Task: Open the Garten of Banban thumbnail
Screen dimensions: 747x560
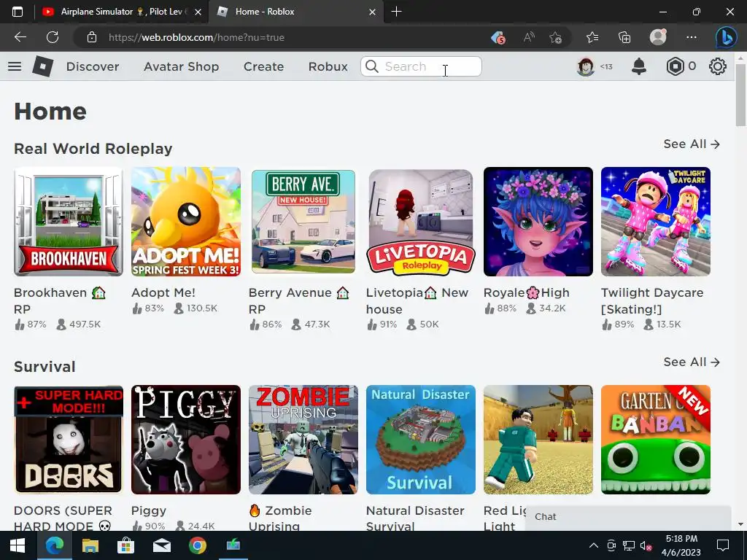Action: pyautogui.click(x=656, y=440)
